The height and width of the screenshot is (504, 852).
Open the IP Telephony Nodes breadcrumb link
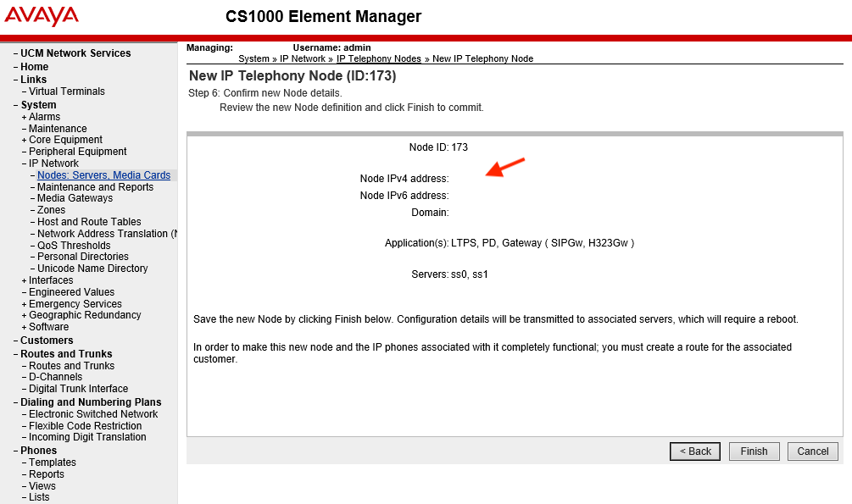(x=379, y=58)
